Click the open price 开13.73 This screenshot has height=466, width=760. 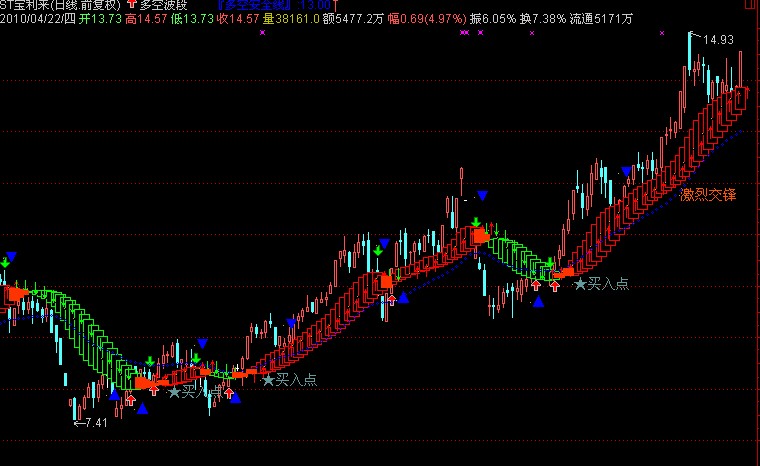100,19
